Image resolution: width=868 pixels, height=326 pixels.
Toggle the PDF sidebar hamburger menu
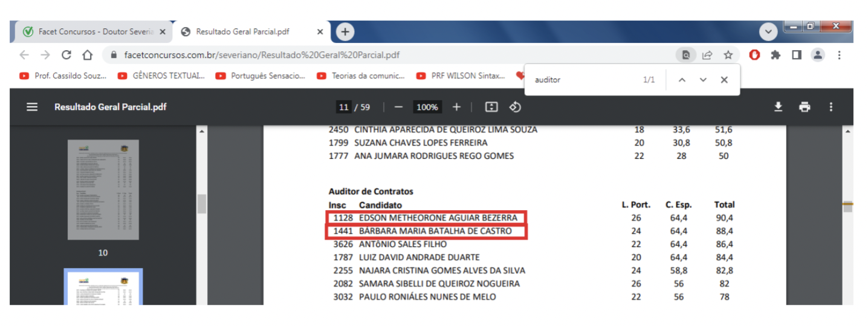click(x=32, y=107)
